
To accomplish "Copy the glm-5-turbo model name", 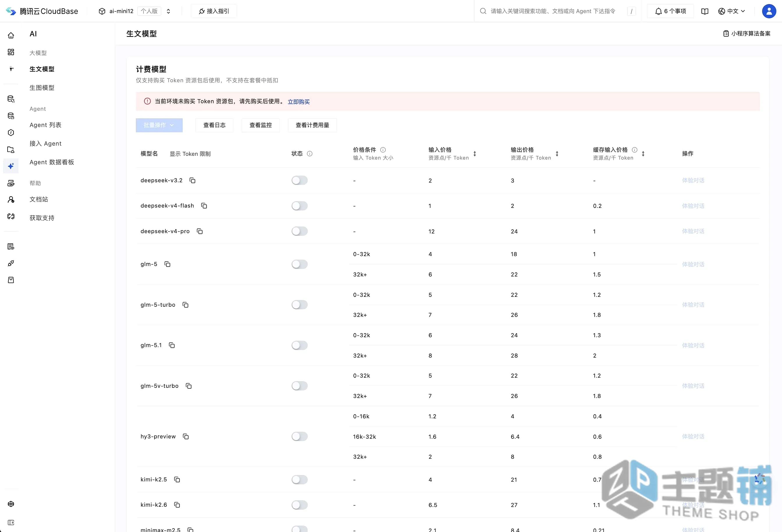I will coord(185,305).
